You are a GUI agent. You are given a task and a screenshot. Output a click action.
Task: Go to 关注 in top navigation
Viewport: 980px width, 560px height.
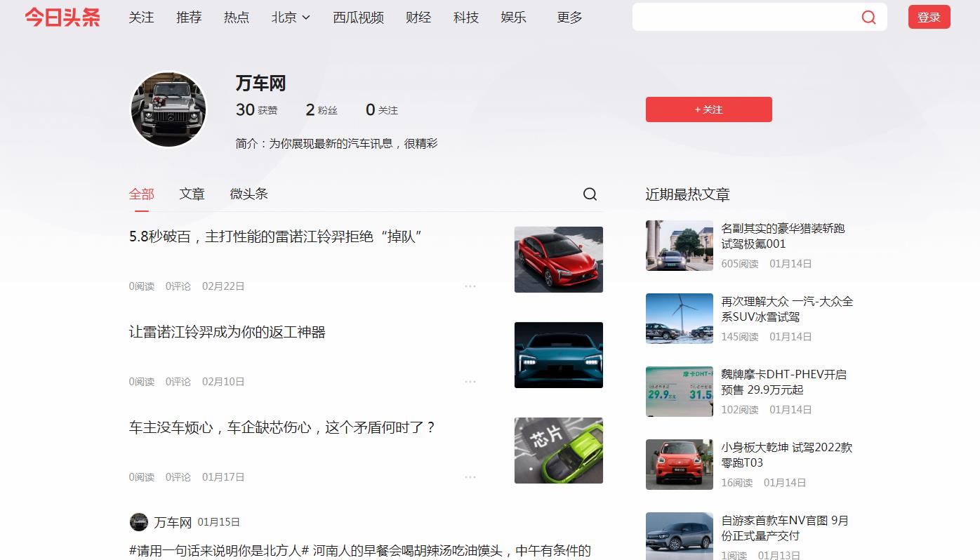(141, 18)
